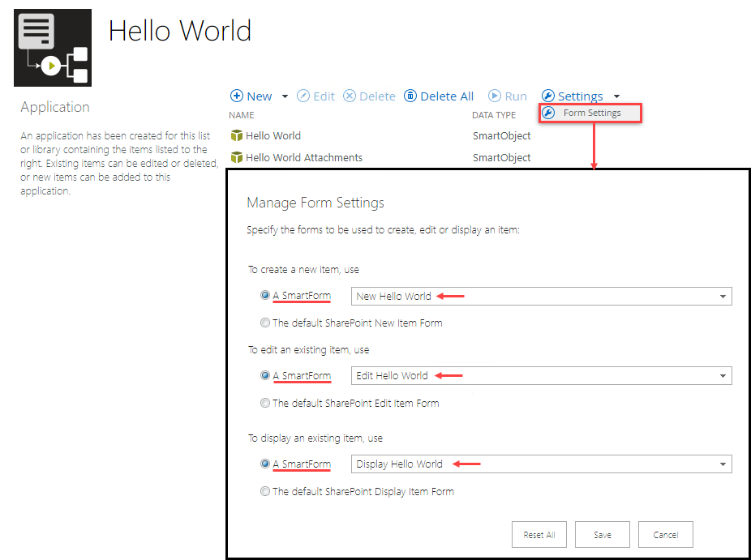
Task: Expand the arrow next to New
Action: [285, 96]
